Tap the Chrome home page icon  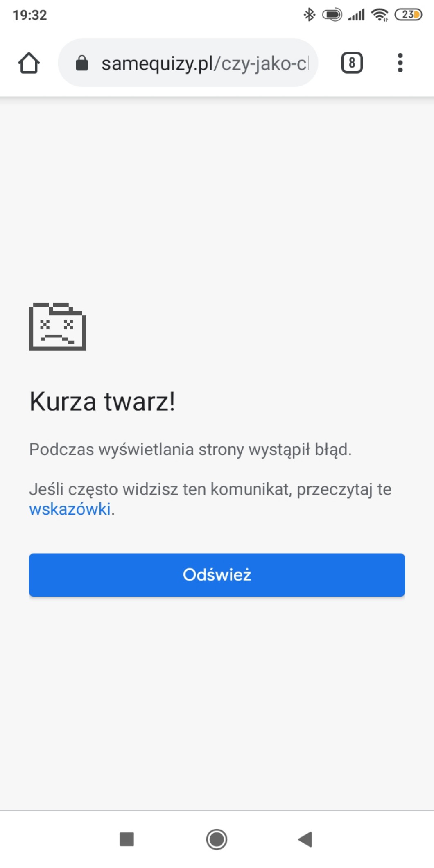tap(29, 63)
